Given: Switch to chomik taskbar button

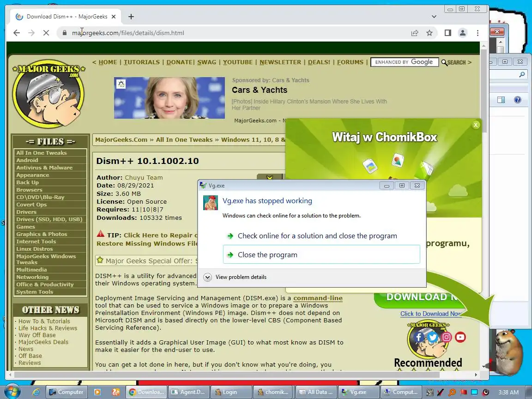Looking at the screenshot, I should pyautogui.click(x=273, y=392).
